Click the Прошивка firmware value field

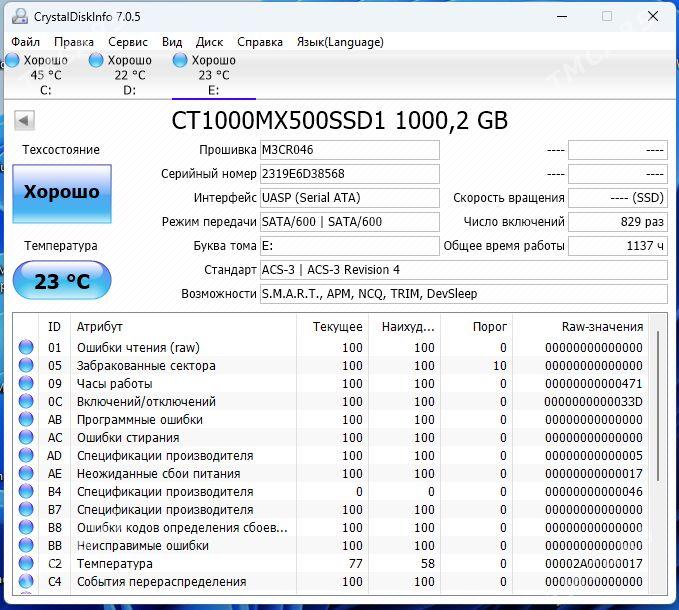coord(349,150)
